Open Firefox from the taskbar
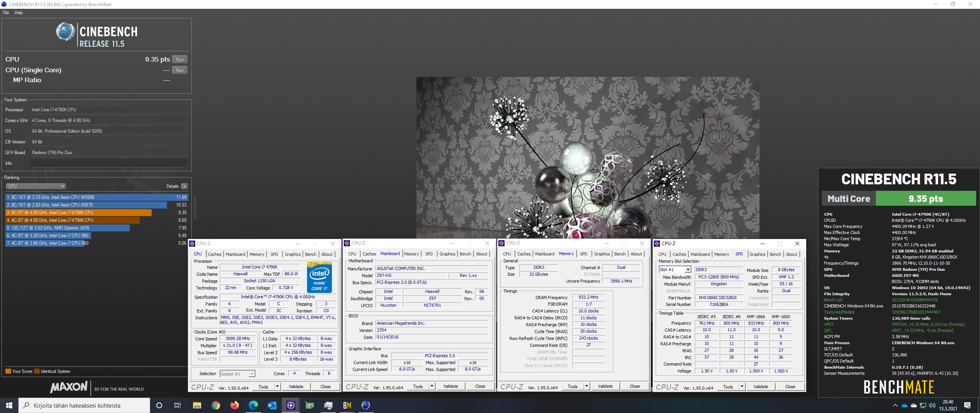The image size is (980, 413). [234, 405]
